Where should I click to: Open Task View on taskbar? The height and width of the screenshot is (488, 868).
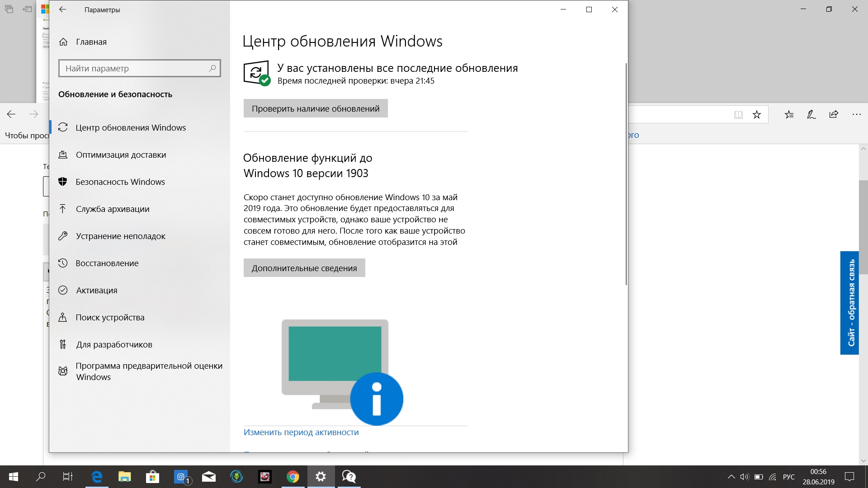68,477
